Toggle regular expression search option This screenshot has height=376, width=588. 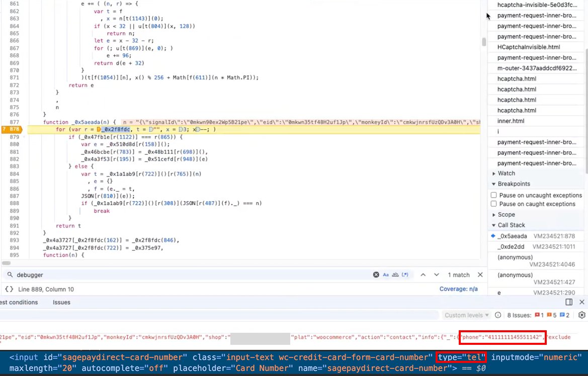(405, 275)
